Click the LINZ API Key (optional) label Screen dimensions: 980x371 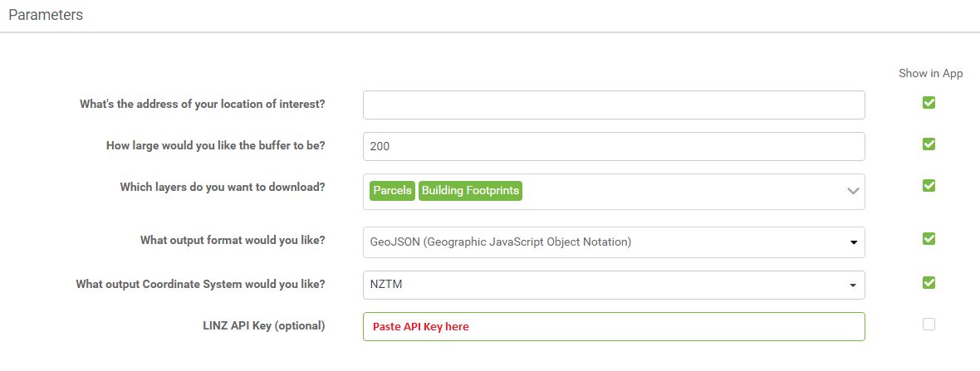point(257,325)
